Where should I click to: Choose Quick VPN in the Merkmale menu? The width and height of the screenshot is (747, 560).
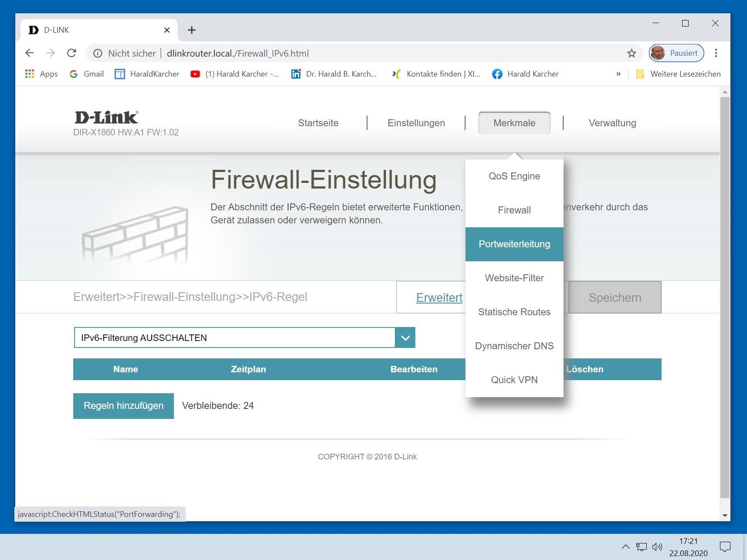(x=514, y=380)
